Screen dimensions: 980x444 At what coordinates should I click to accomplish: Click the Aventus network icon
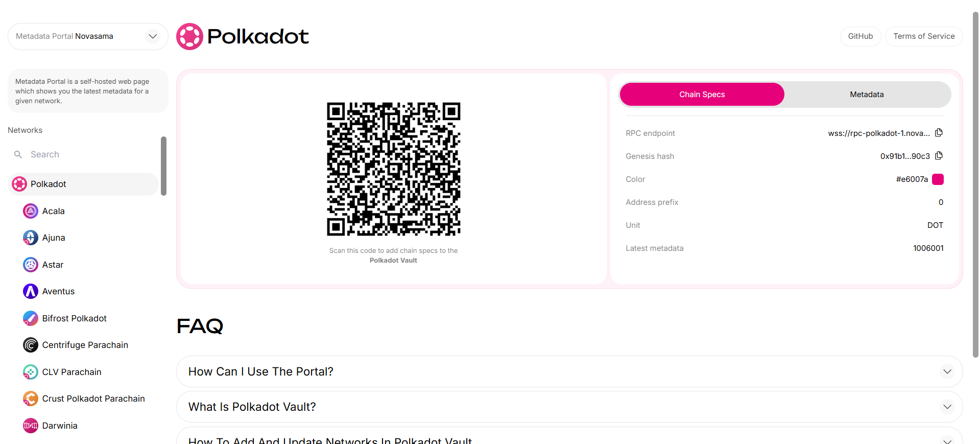tap(31, 291)
